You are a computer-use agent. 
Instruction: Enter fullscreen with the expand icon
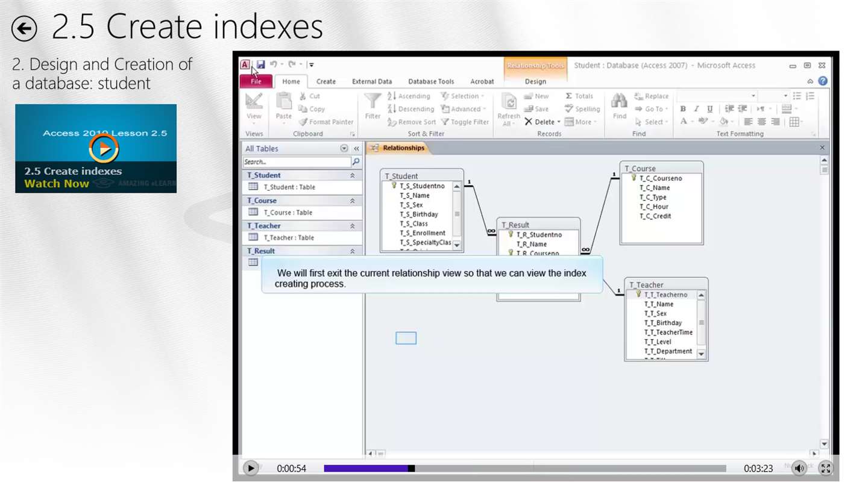click(x=826, y=468)
